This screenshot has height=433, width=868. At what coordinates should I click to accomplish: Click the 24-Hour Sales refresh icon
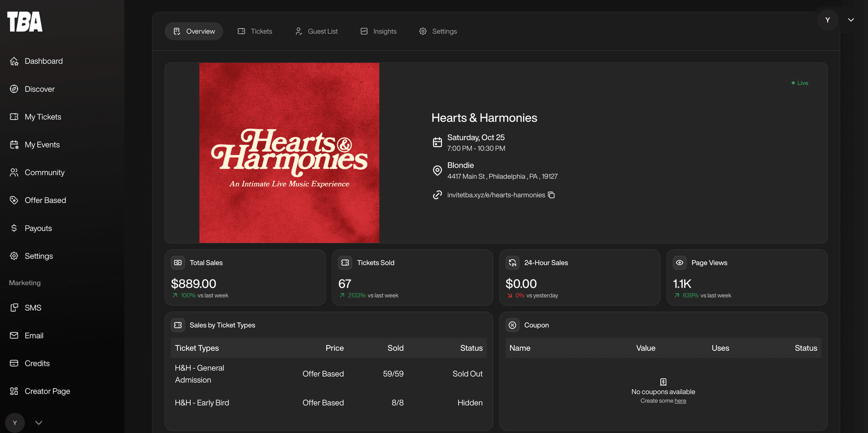512,263
